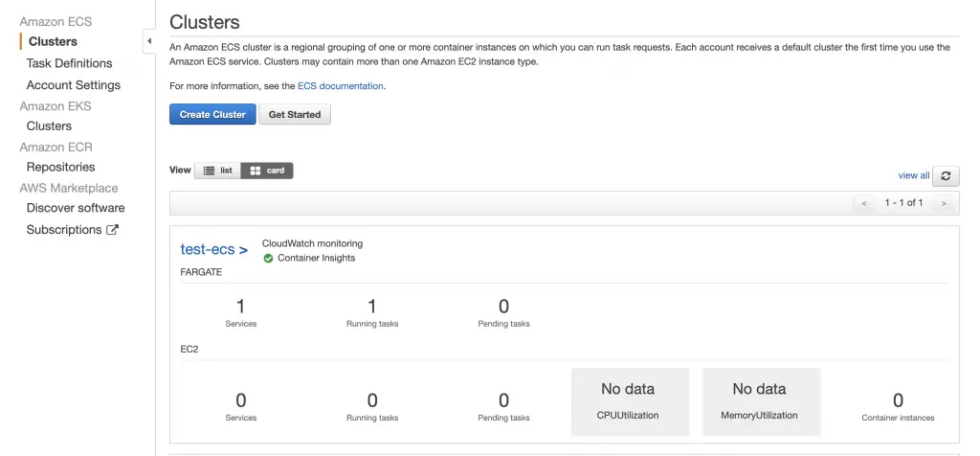Click the green Container Insights check icon
The image size is (980, 456).
click(x=268, y=259)
